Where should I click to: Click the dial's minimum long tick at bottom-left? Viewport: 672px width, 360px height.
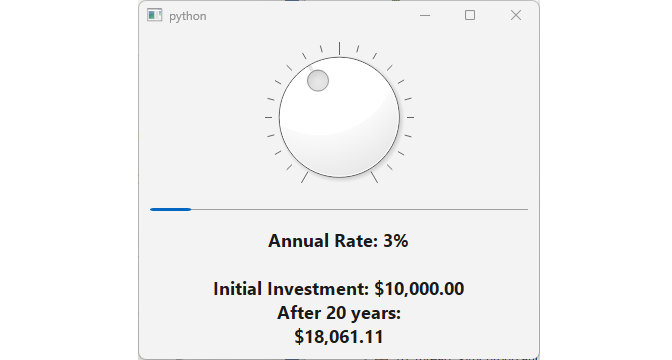click(x=304, y=177)
